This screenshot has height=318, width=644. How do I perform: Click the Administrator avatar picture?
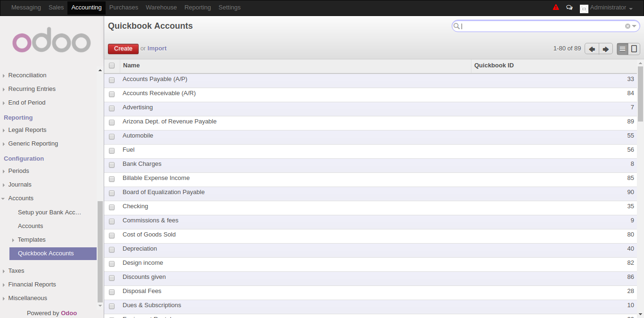coord(584,8)
